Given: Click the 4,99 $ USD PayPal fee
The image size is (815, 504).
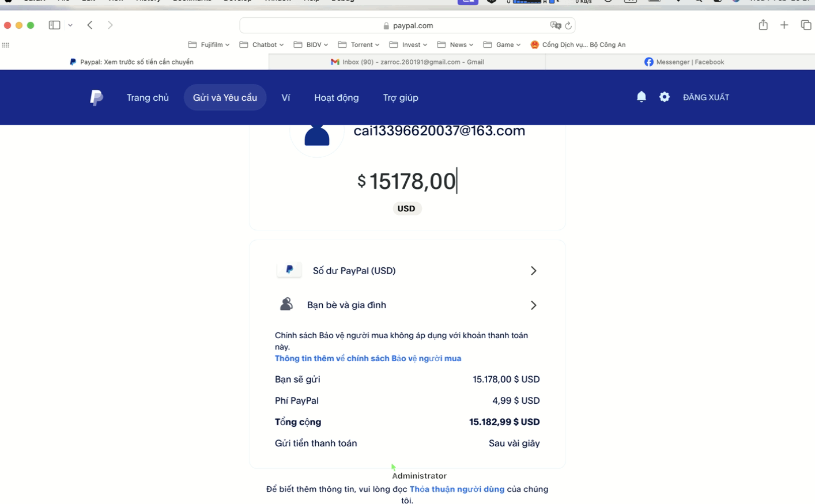Looking at the screenshot, I should pyautogui.click(x=516, y=401).
